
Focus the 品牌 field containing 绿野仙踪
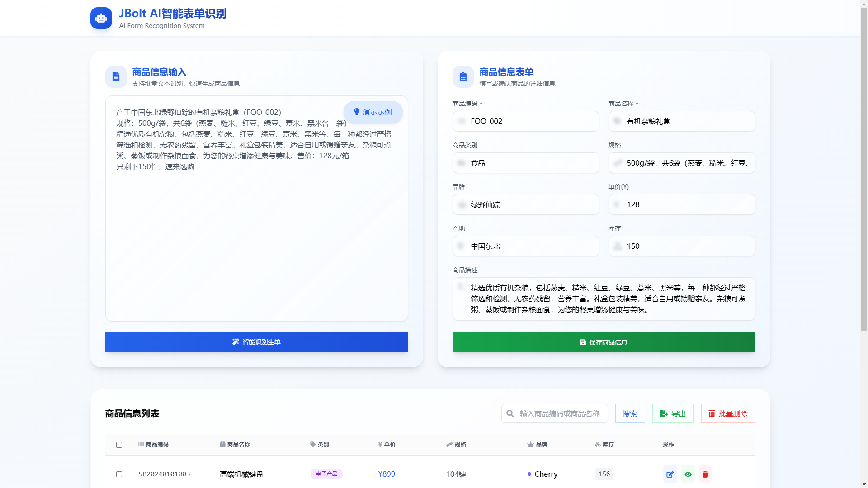click(x=526, y=204)
